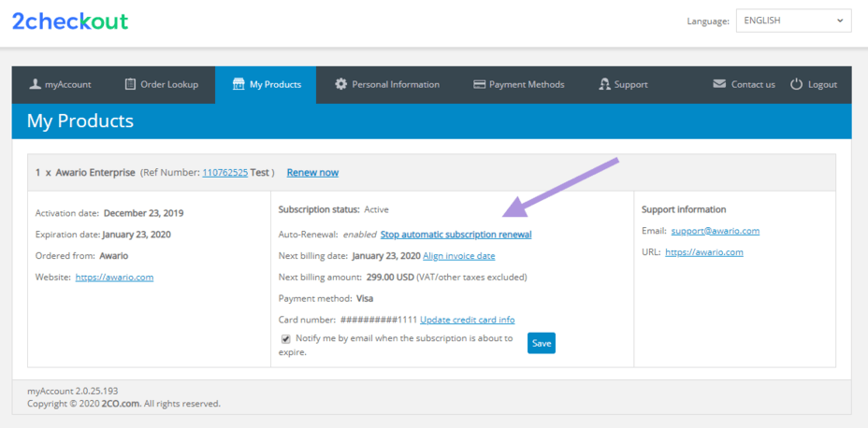Click the Renew now link
This screenshot has height=428, width=868.
coord(312,173)
